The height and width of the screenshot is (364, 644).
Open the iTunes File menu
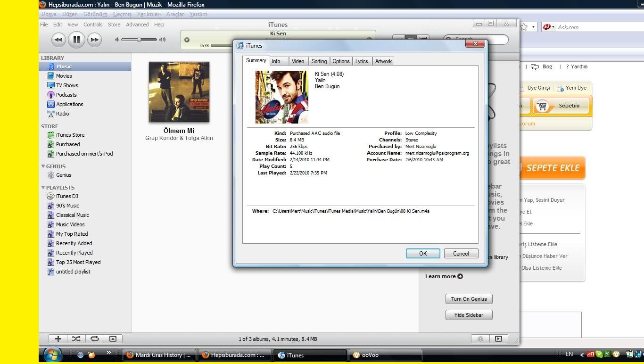point(44,25)
